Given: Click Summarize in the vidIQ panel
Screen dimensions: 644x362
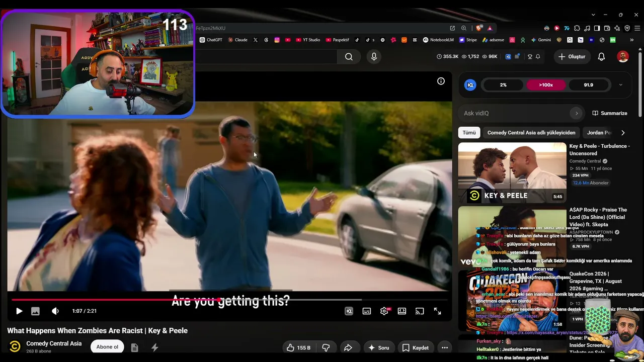Looking at the screenshot, I should coord(610,113).
